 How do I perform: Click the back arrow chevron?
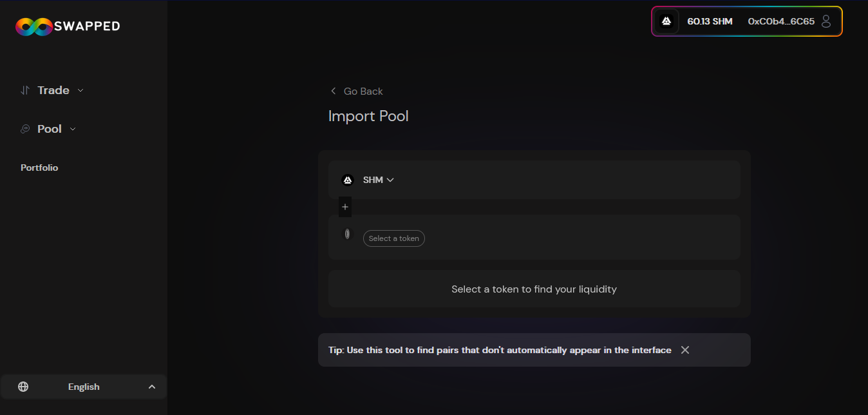333,91
